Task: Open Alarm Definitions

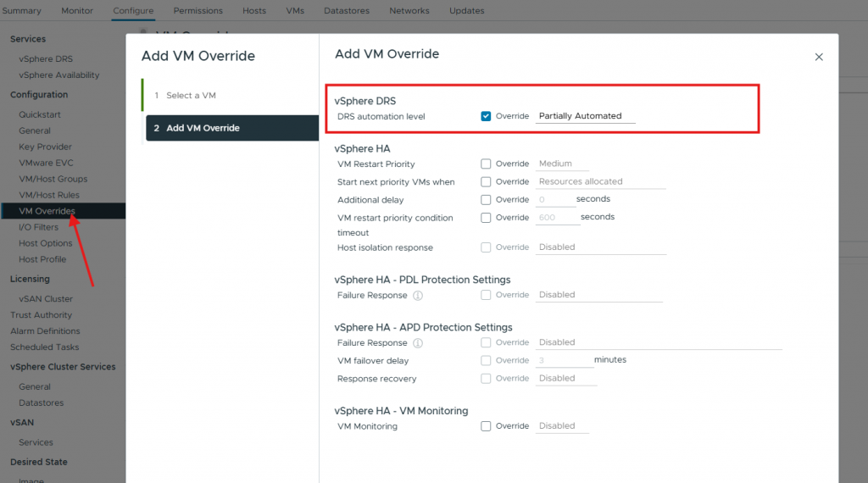Action: 45,330
